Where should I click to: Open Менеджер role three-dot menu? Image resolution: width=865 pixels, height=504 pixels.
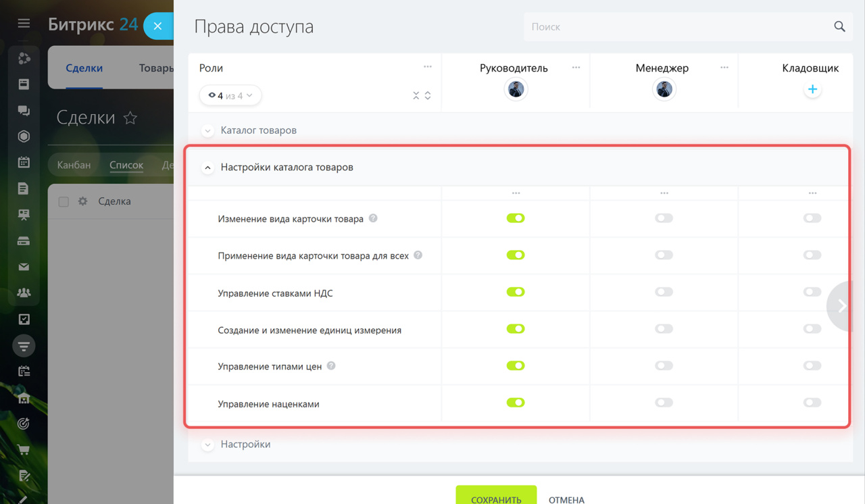(x=724, y=67)
